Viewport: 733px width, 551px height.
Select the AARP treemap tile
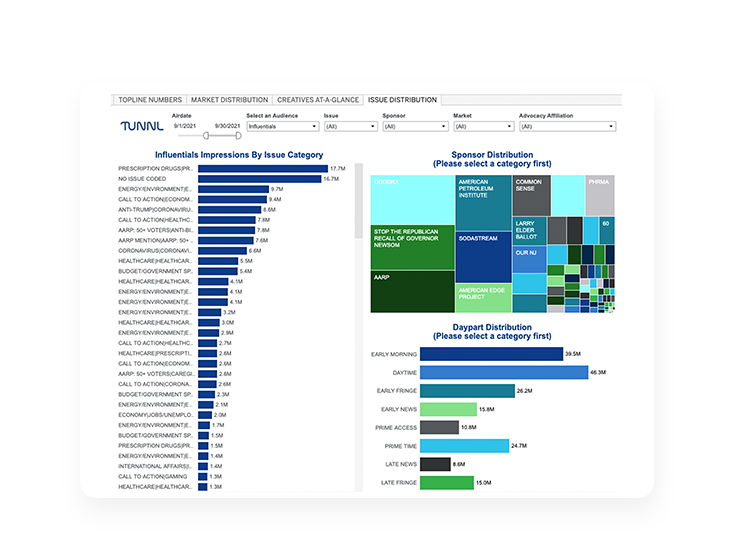pos(412,291)
